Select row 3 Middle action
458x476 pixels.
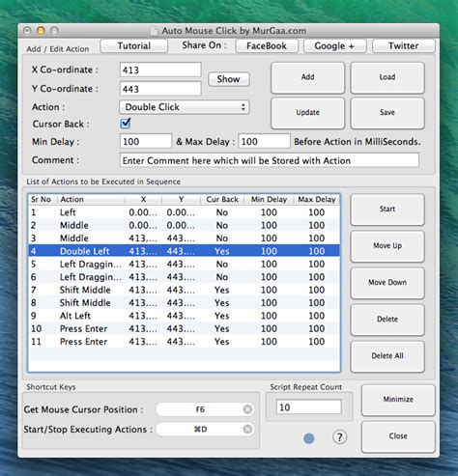click(184, 238)
